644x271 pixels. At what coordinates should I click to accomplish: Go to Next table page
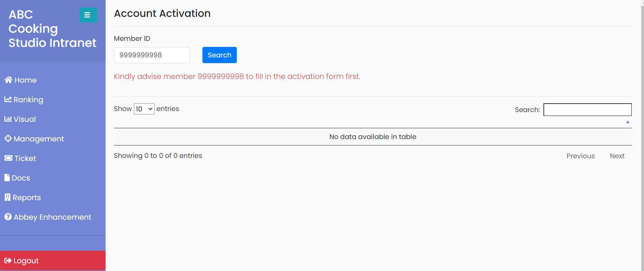(617, 156)
